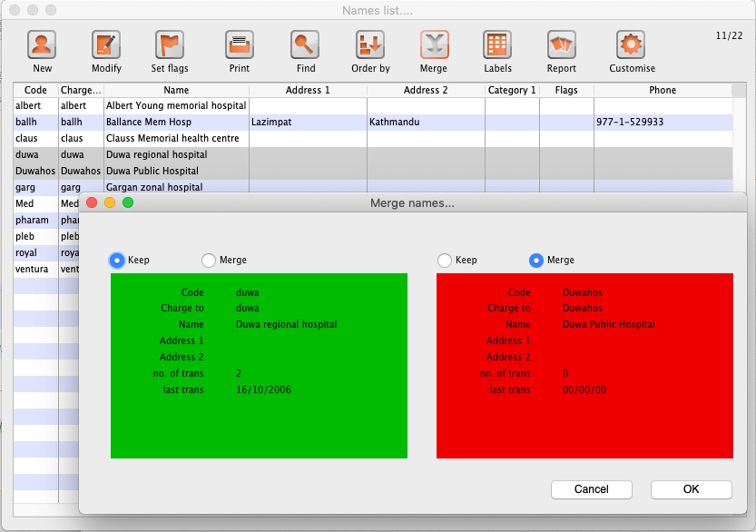Click the New name toolbar icon
Viewport: 756px width, 532px height.
click(42, 45)
